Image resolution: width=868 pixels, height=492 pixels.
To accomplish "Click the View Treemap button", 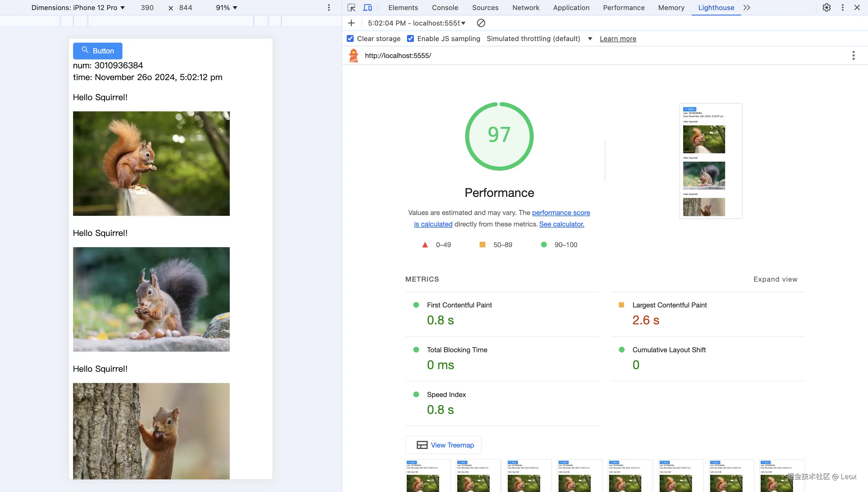I will pos(443,445).
